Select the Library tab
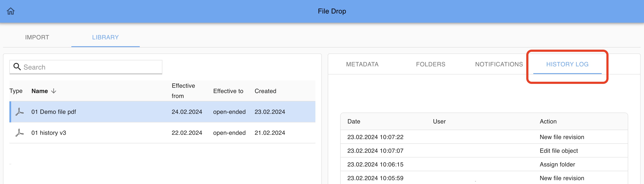The width and height of the screenshot is (644, 184). tap(105, 37)
